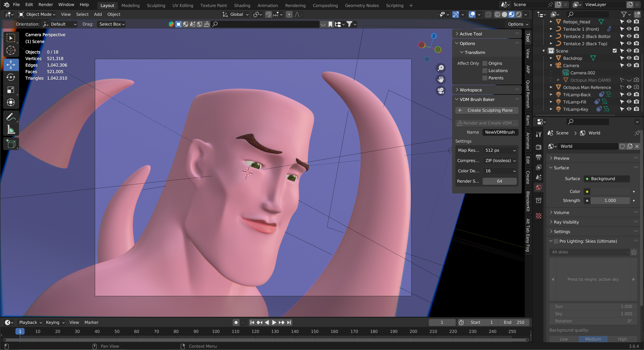Open the World properties tab icon
The image size is (644, 350).
pyautogui.click(x=539, y=187)
